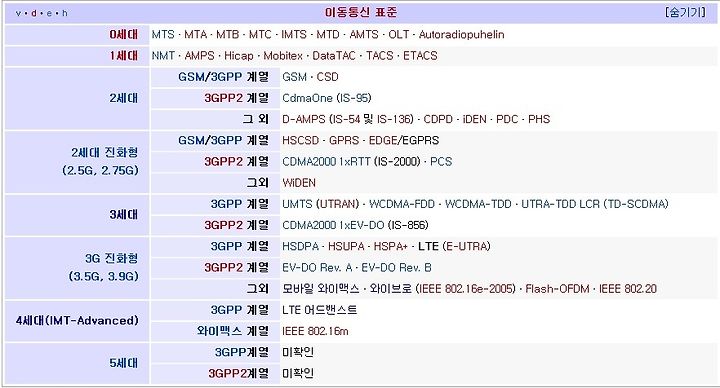Screen dimensions: 720x388
Task: Click the GPRS link
Action: (344, 140)
